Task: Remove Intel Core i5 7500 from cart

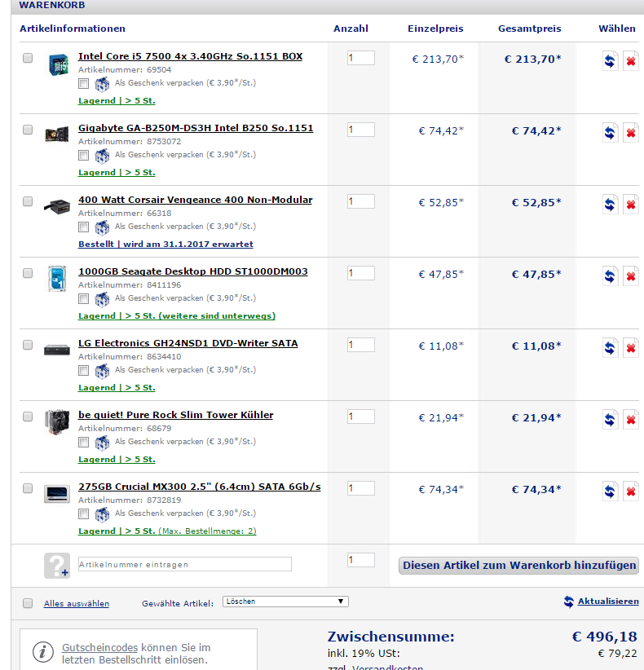Action: [630, 61]
